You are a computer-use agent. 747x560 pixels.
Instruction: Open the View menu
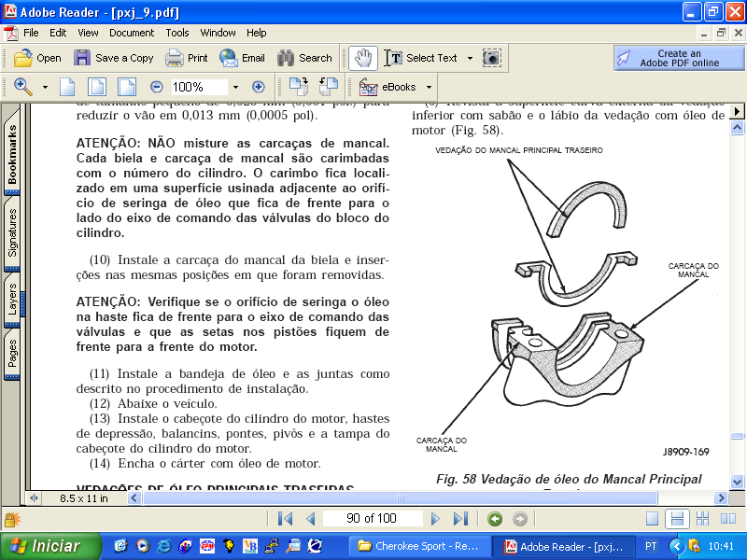point(88,33)
